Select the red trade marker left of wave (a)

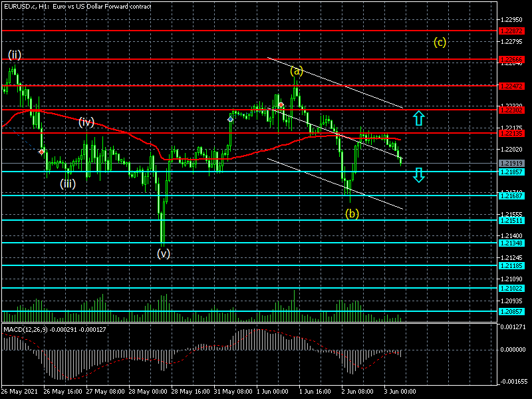coord(281,105)
